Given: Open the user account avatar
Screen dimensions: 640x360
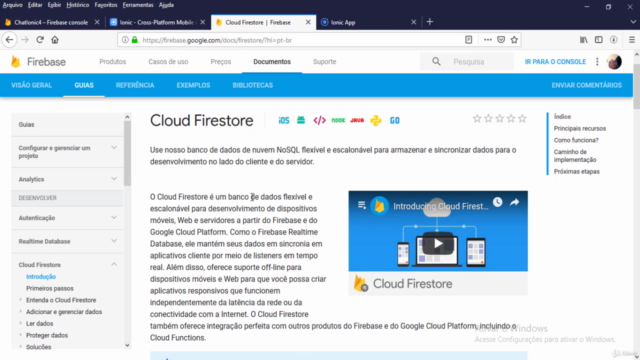Looking at the screenshot, I should (x=614, y=62).
